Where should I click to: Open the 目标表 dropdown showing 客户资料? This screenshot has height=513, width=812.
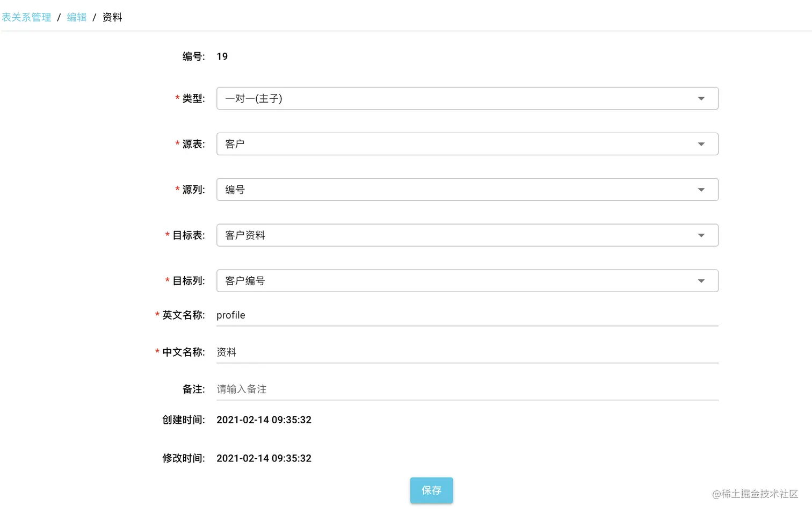click(467, 235)
